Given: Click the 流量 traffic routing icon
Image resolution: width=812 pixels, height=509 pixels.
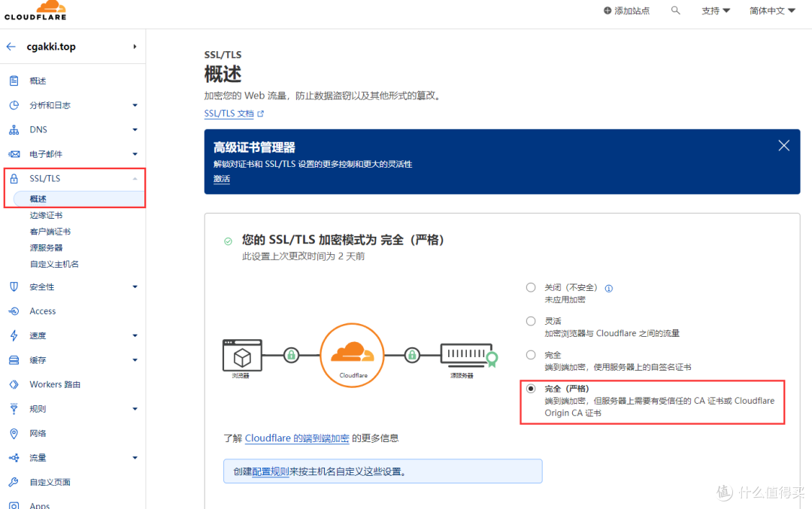Looking at the screenshot, I should (x=14, y=458).
